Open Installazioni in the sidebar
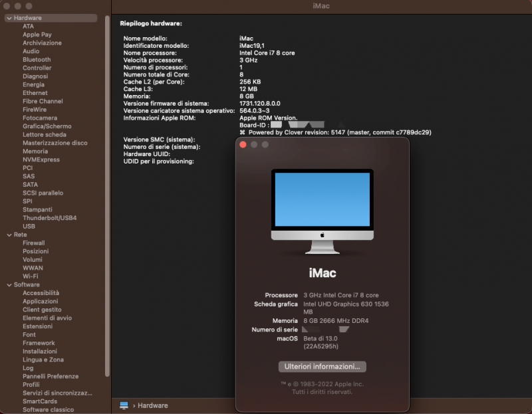The width and height of the screenshot is (532, 414). 40,352
